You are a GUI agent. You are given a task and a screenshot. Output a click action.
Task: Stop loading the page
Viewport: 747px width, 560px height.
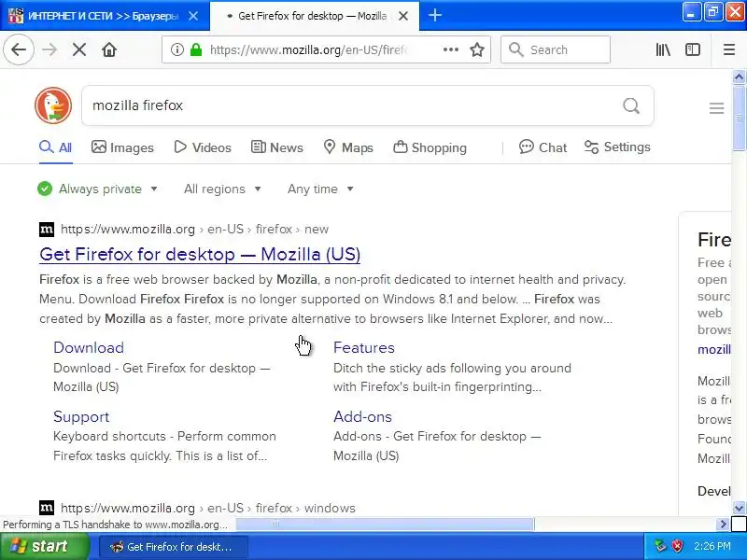point(79,49)
